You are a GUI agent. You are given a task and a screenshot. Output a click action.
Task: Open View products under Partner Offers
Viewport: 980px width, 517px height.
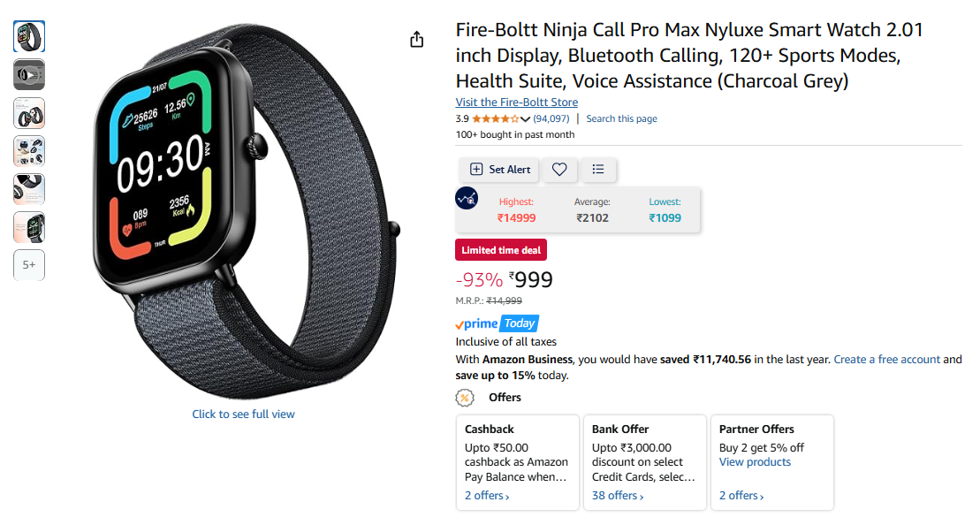click(x=755, y=462)
